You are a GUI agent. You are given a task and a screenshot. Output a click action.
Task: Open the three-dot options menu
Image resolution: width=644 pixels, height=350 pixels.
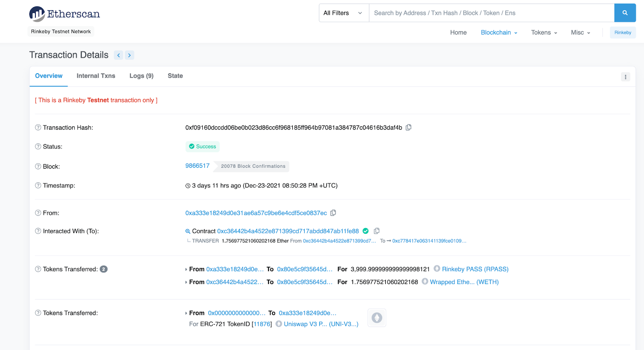tap(625, 77)
